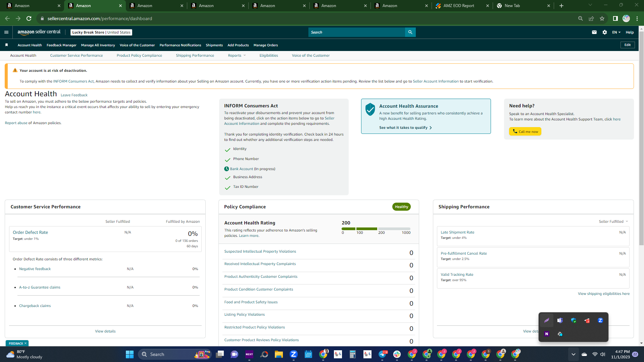Screen dimensions: 644x362
Task: Open the Seller Central hamburger menu
Action: pos(6,32)
